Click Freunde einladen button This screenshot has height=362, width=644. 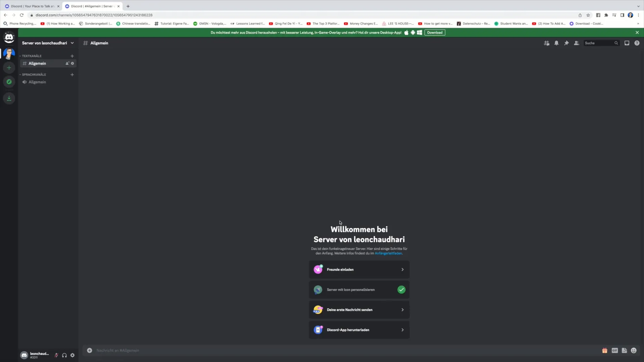[x=358, y=269]
